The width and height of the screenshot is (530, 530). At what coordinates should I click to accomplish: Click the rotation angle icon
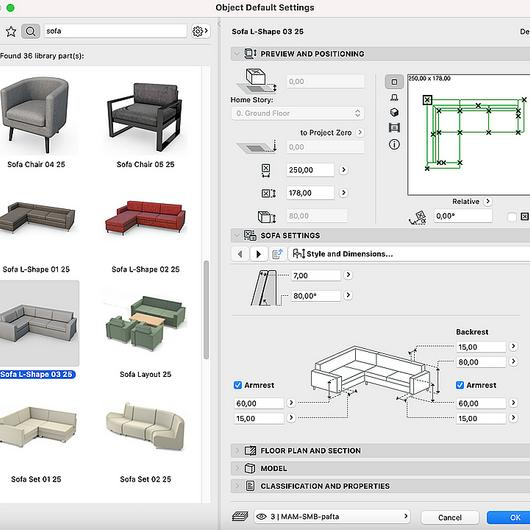click(417, 217)
